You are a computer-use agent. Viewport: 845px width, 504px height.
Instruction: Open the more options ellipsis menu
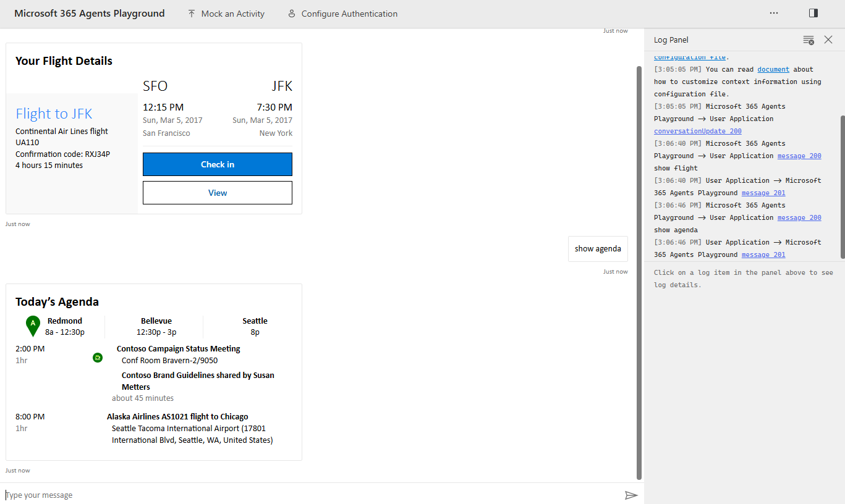(774, 12)
